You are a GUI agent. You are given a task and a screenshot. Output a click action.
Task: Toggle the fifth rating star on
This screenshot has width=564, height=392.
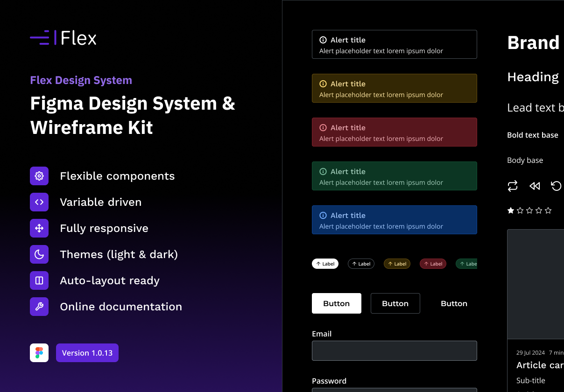(x=549, y=210)
